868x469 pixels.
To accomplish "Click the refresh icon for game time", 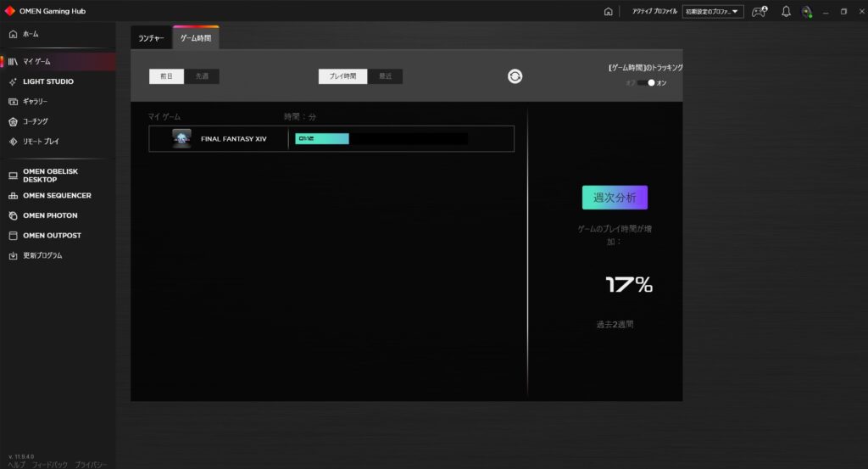I will pyautogui.click(x=515, y=76).
